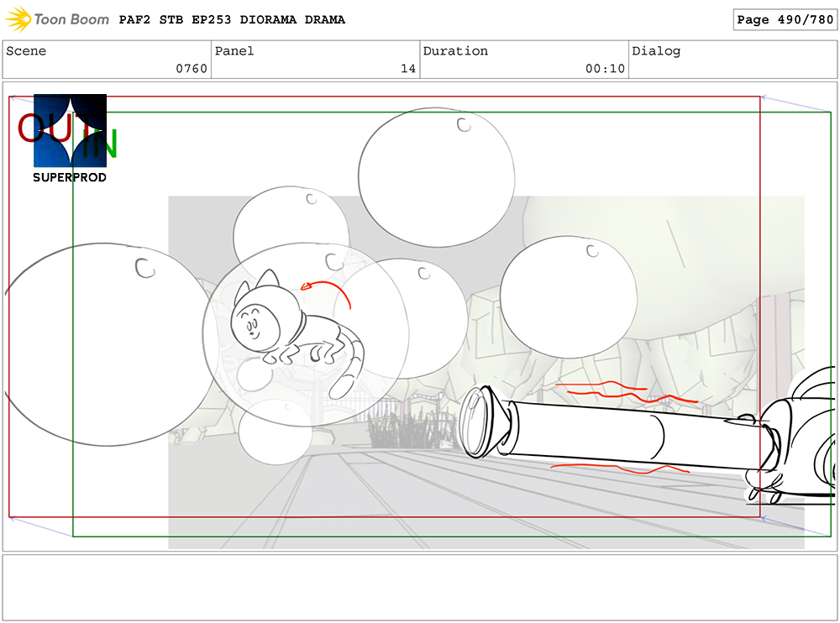Click the Scene number '0760'
The height and width of the screenshot is (623, 840).
tap(192, 69)
